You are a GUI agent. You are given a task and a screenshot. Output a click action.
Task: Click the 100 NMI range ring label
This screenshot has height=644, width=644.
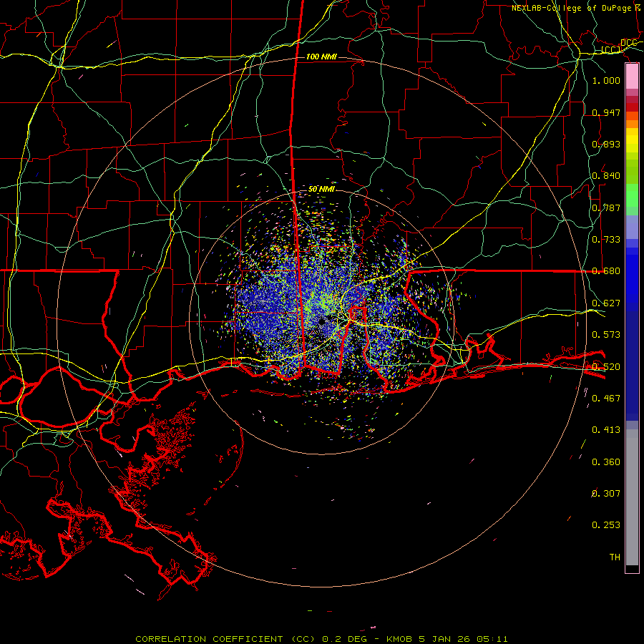(321, 57)
